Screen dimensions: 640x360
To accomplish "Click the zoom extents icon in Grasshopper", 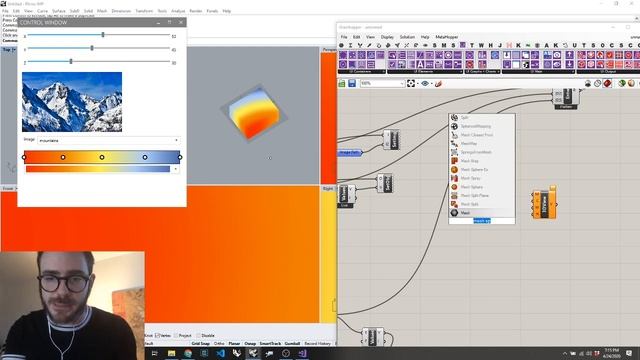I will point(411,83).
